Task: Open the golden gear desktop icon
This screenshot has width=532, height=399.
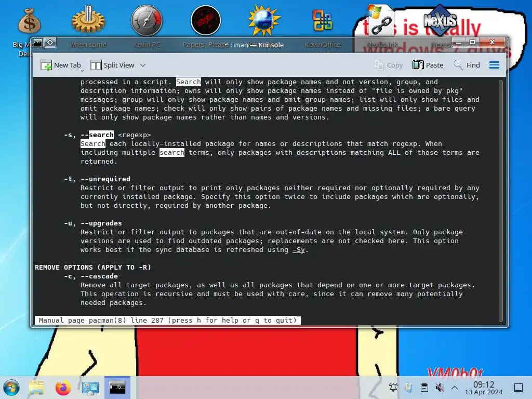Action: pyautogui.click(x=88, y=20)
